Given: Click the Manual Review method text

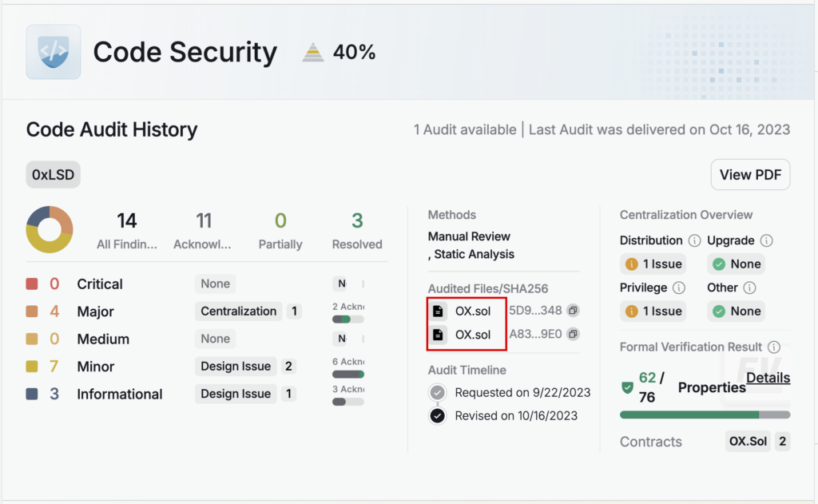Looking at the screenshot, I should tap(469, 236).
